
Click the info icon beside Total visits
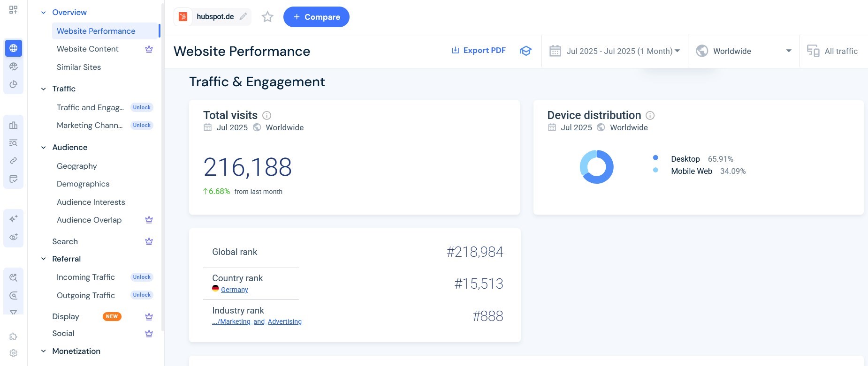pos(267,115)
